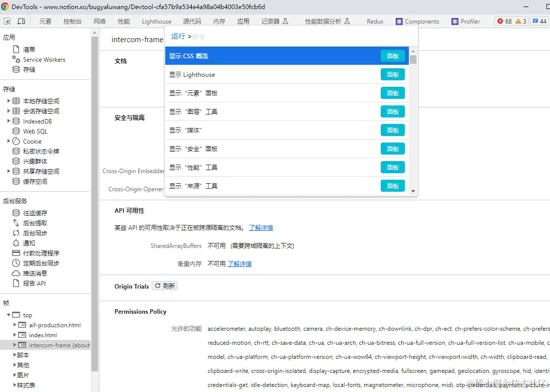
Task: Open the Profiler tab
Action: pyautogui.click(x=466, y=22)
